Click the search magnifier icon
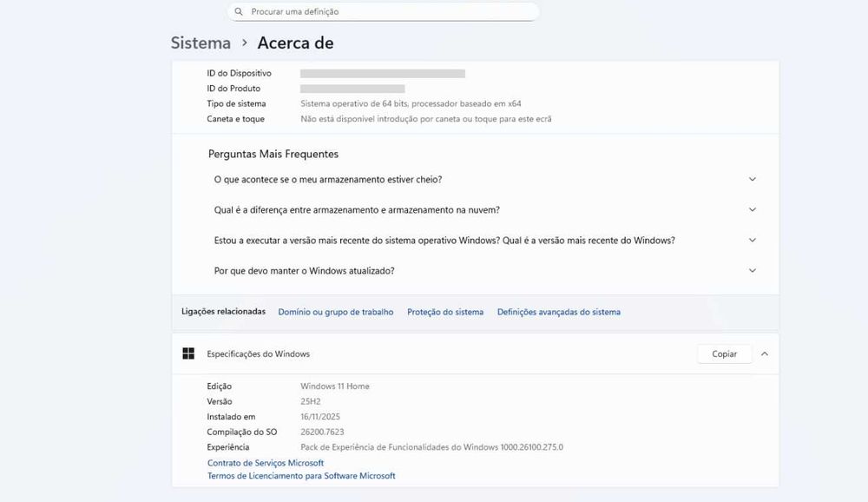 (239, 11)
